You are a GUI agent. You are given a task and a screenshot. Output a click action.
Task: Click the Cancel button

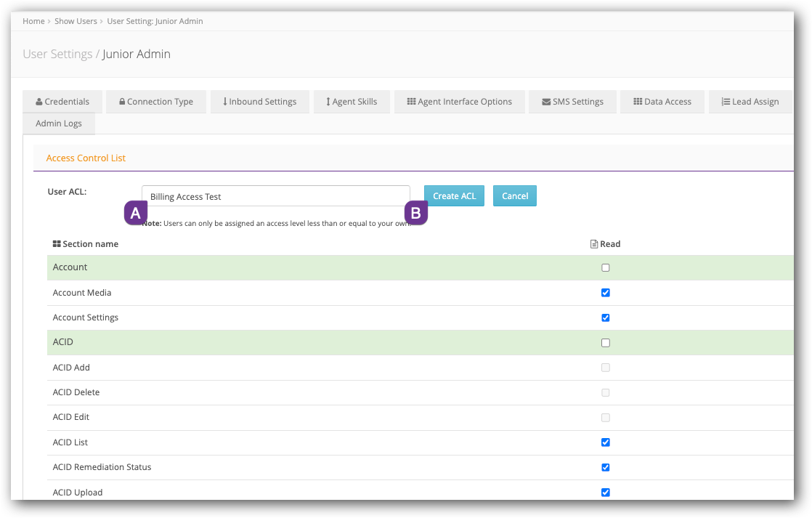click(514, 195)
